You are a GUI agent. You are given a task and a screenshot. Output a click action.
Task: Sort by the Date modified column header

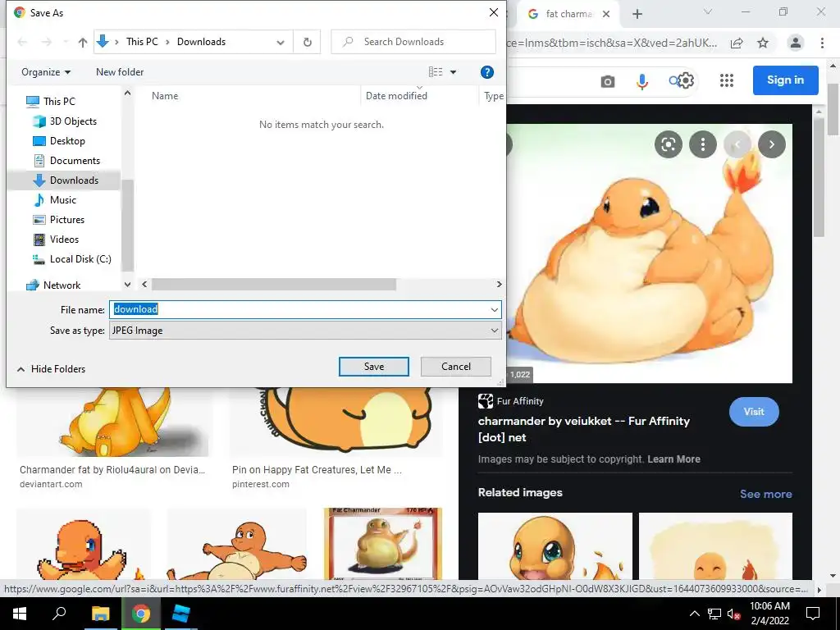point(396,96)
